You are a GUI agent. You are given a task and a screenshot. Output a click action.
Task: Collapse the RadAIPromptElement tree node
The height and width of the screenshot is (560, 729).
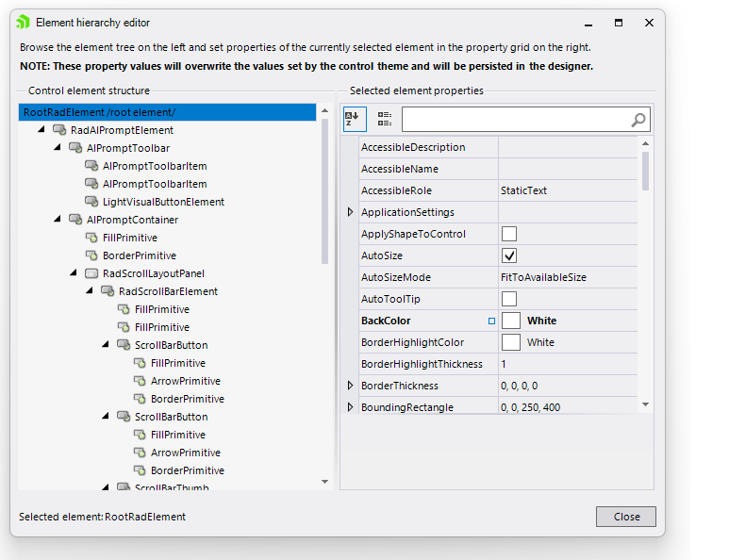[x=41, y=129]
